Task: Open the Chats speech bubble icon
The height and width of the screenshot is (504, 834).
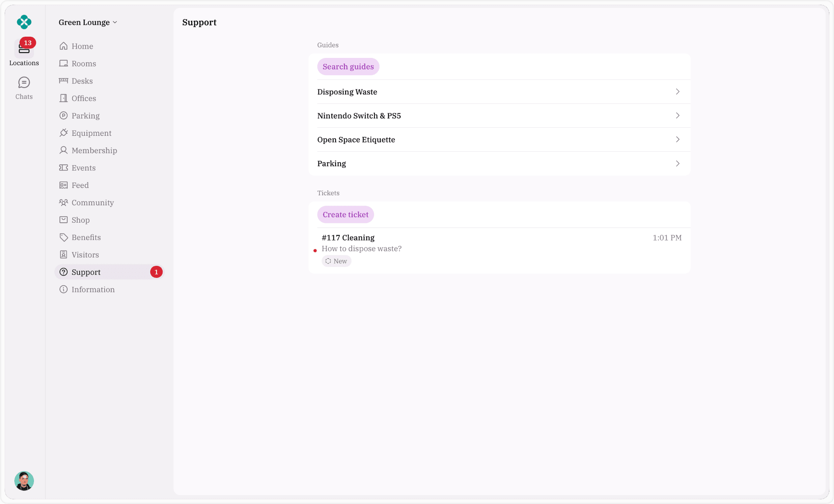Action: [24, 83]
